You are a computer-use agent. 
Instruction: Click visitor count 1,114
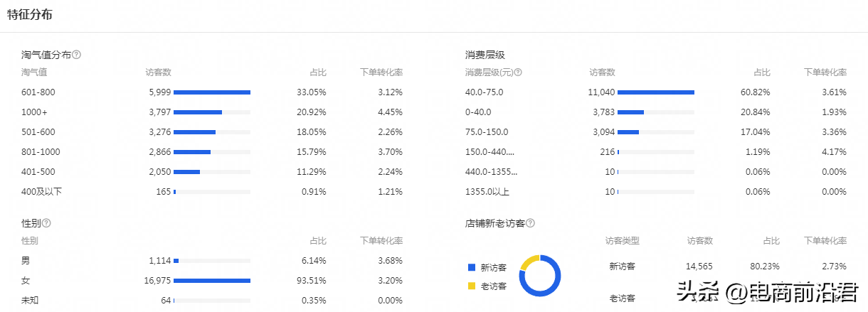click(160, 261)
